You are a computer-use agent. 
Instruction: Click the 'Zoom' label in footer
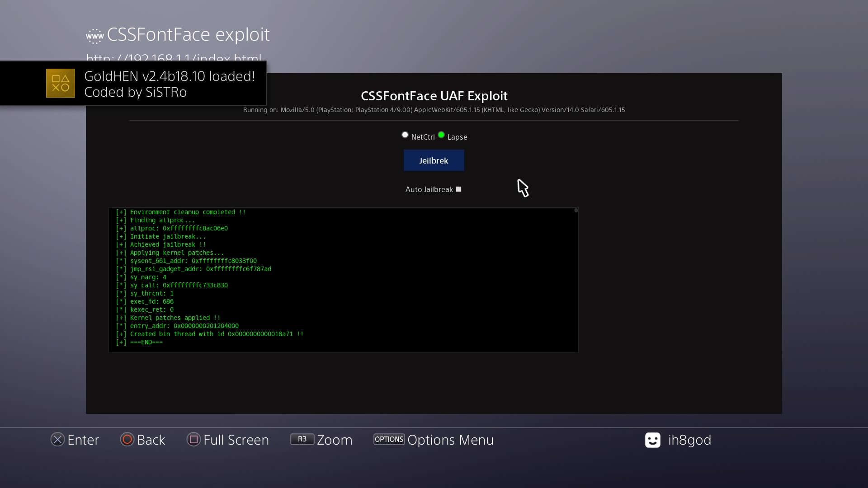(335, 440)
